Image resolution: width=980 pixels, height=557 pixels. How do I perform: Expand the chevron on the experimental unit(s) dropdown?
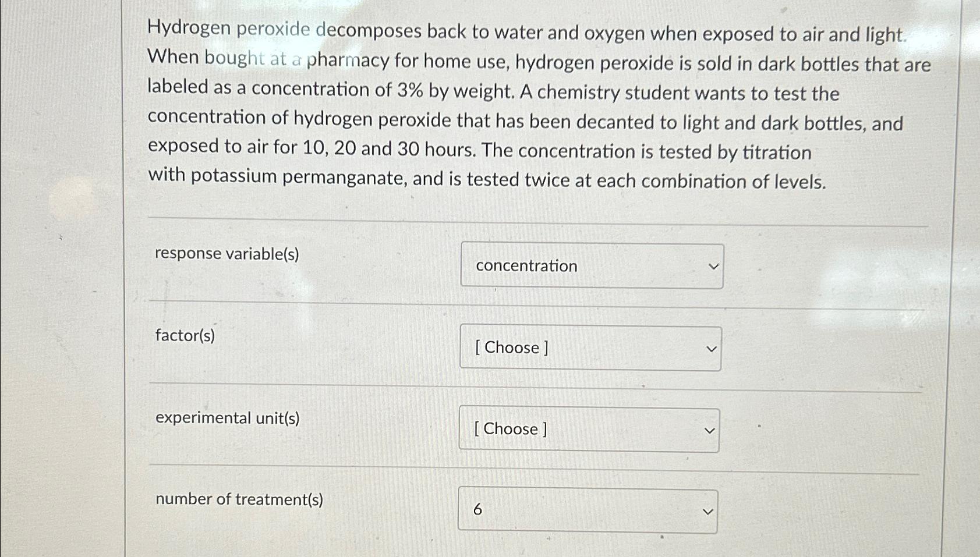(709, 431)
